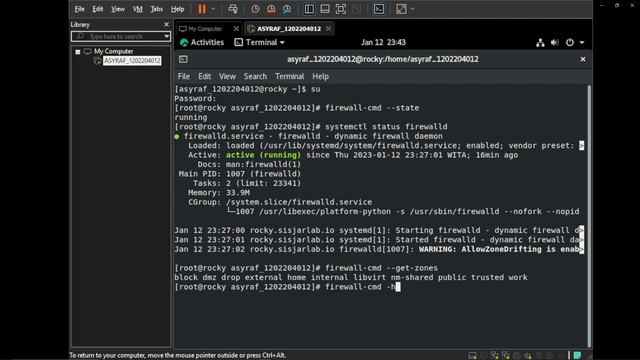
Task: Enter full screen mode
Action: click(341, 9)
